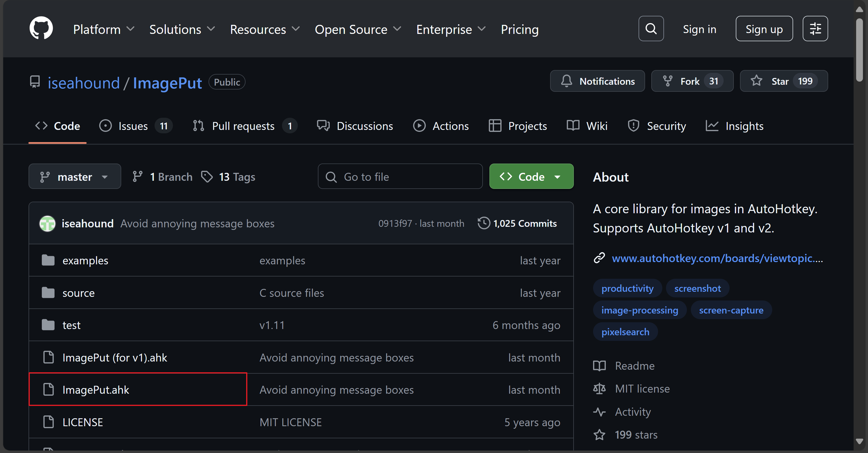This screenshot has height=453, width=868.
Task: Click the scrollbar down arrow
Action: point(859,441)
